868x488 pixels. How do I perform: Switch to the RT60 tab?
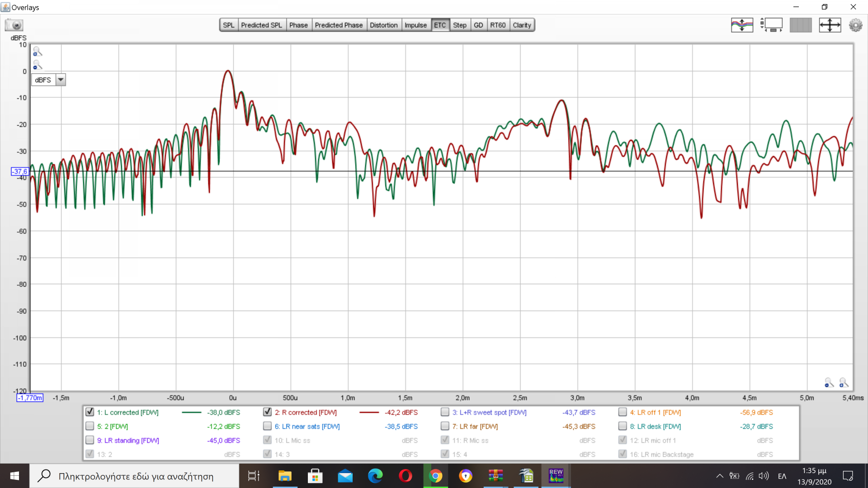pos(497,25)
